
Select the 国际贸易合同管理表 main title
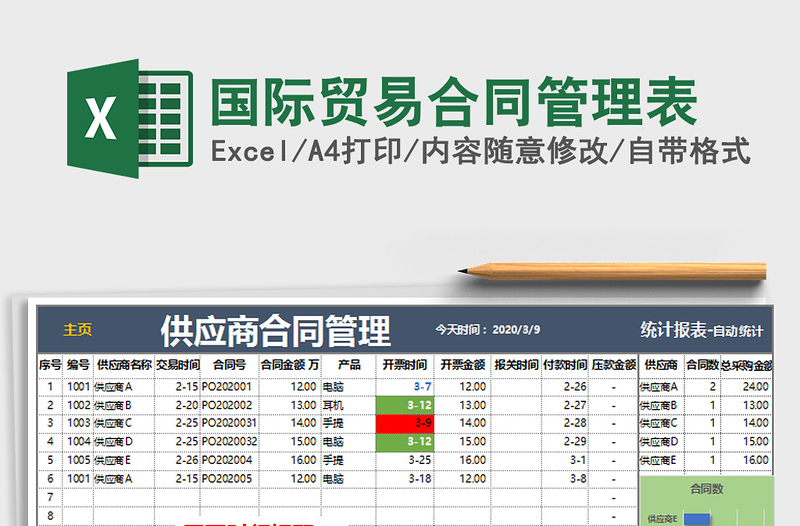[453, 102]
